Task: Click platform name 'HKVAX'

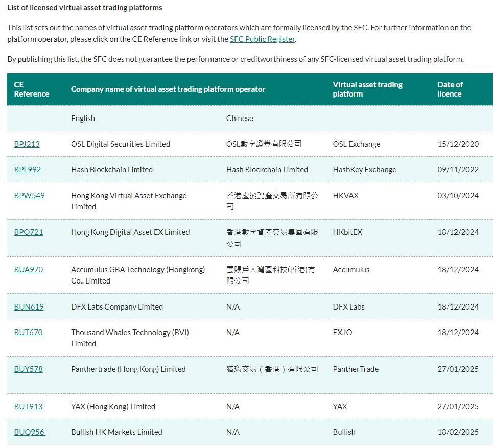Action: 346,196
